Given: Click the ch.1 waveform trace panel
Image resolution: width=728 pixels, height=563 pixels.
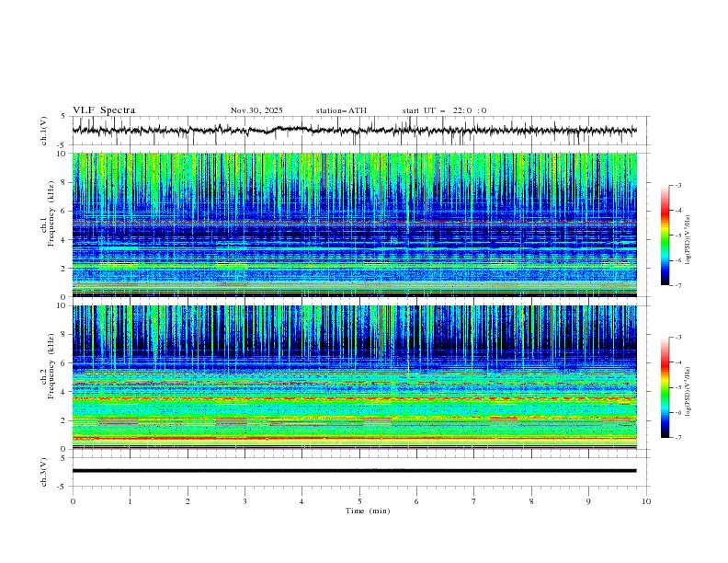Looking at the screenshot, I should pyautogui.click(x=360, y=131).
